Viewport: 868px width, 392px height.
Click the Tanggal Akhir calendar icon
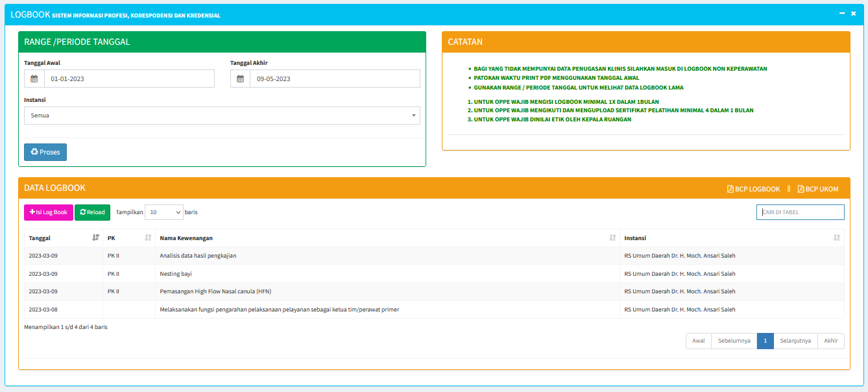coord(240,79)
